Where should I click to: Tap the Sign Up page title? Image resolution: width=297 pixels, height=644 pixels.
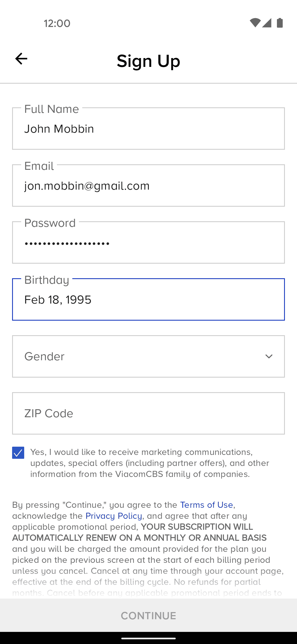point(148,61)
